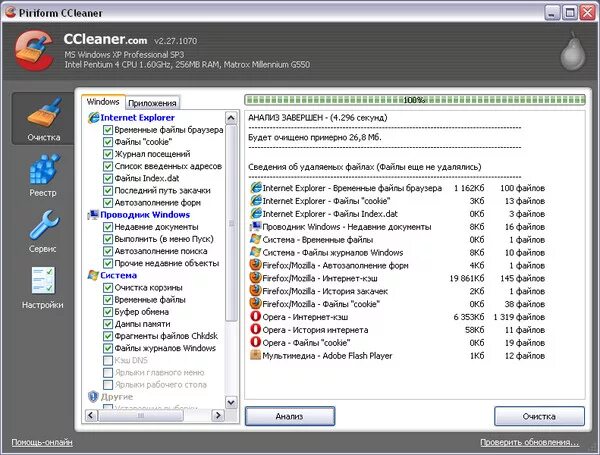Open the Сервис tools section
The image size is (600, 455).
point(43,232)
